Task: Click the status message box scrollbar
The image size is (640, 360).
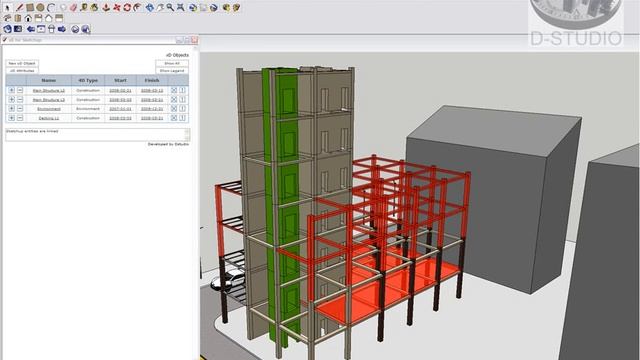Action: pos(187,135)
